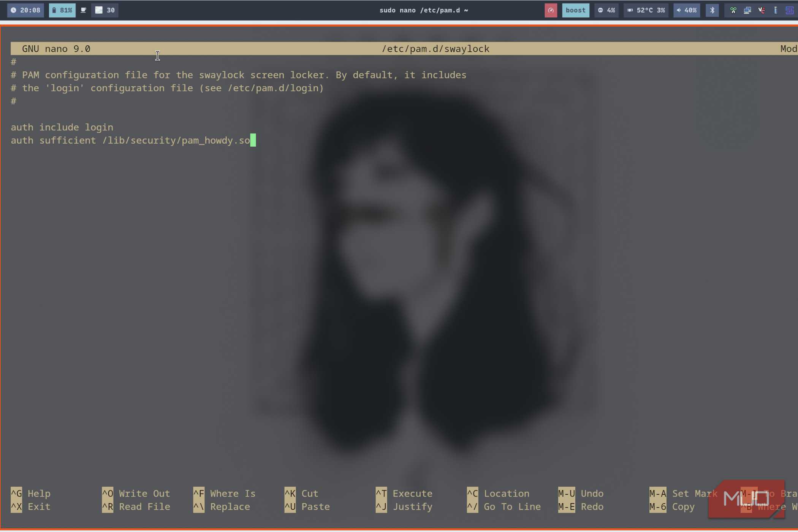Open the battery indicator showing 81%
798x532 pixels.
click(62, 10)
